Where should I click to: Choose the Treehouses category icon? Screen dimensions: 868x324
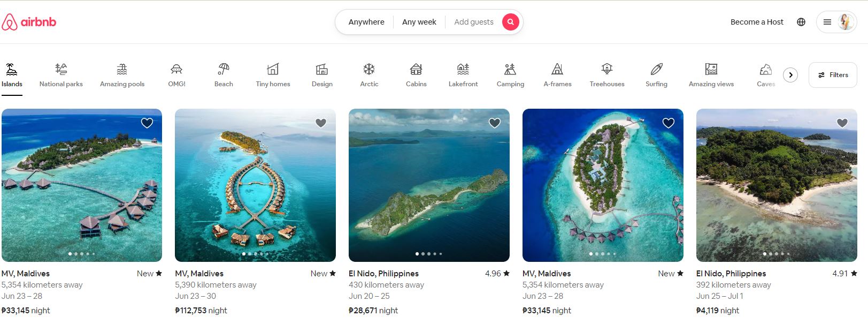[x=606, y=74]
